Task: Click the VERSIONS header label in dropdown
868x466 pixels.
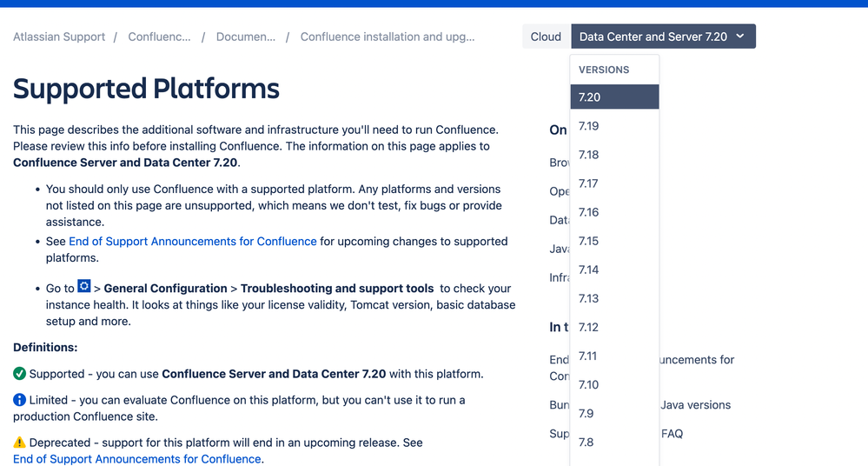Action: pyautogui.click(x=604, y=70)
